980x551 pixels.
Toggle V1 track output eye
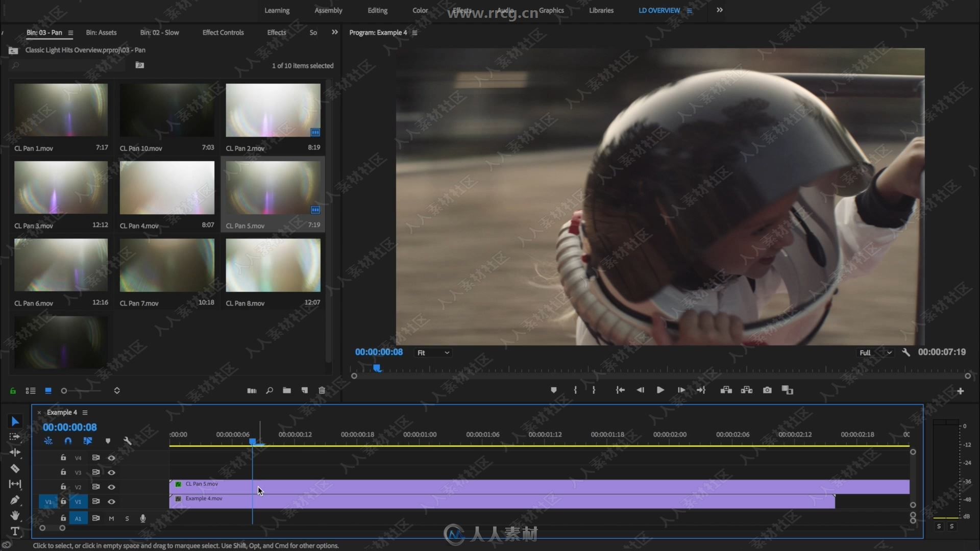coord(111,502)
